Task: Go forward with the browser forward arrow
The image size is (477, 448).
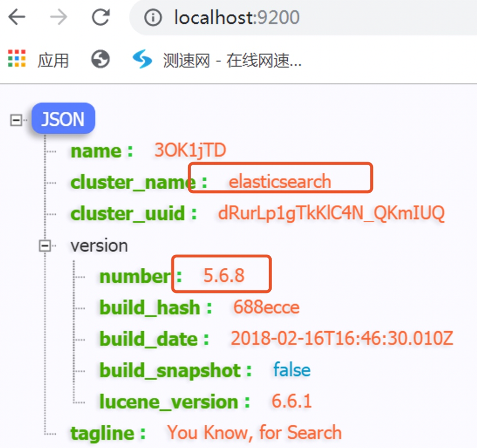Action: [x=58, y=17]
